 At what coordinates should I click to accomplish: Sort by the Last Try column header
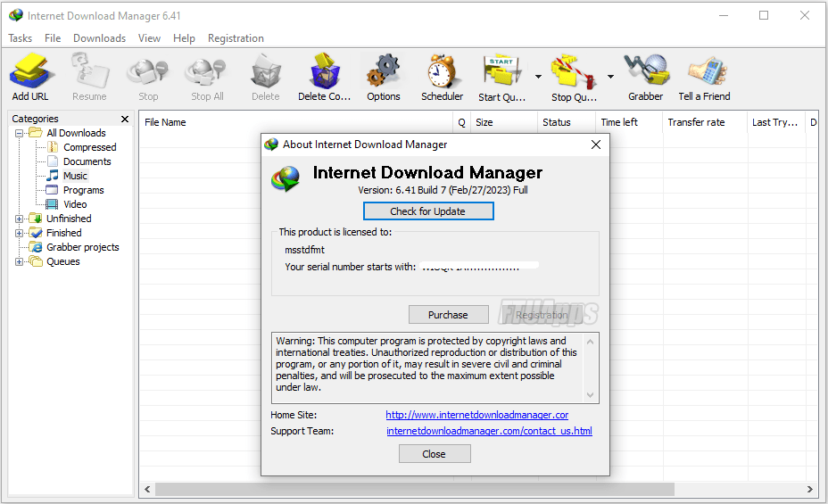tap(775, 122)
